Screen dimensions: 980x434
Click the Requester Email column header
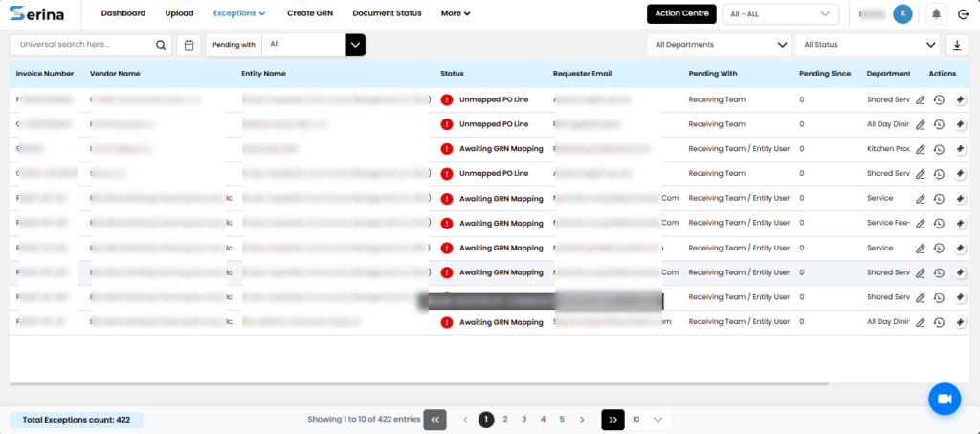[x=583, y=74]
